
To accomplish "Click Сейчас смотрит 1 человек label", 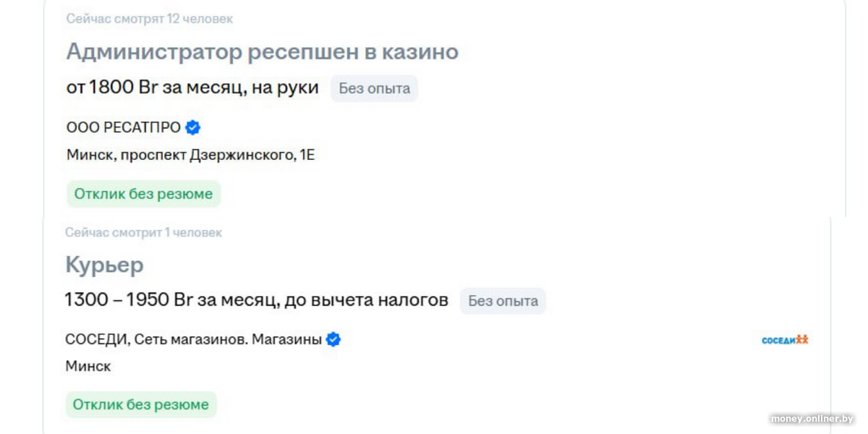I will click(x=143, y=232).
